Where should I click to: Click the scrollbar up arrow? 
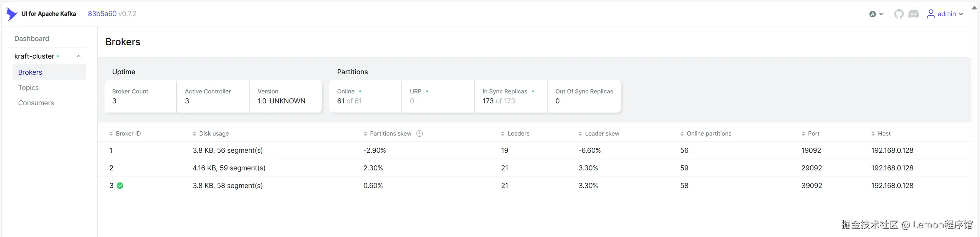click(974, 8)
